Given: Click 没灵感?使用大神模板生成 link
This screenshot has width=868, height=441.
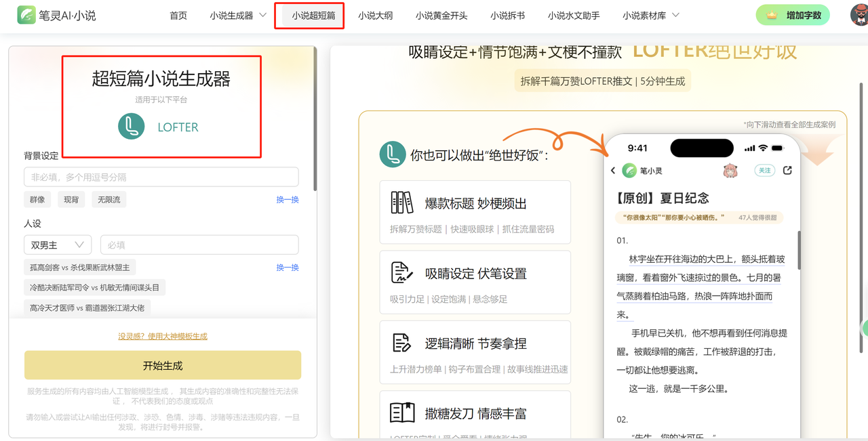Looking at the screenshot, I should (163, 336).
